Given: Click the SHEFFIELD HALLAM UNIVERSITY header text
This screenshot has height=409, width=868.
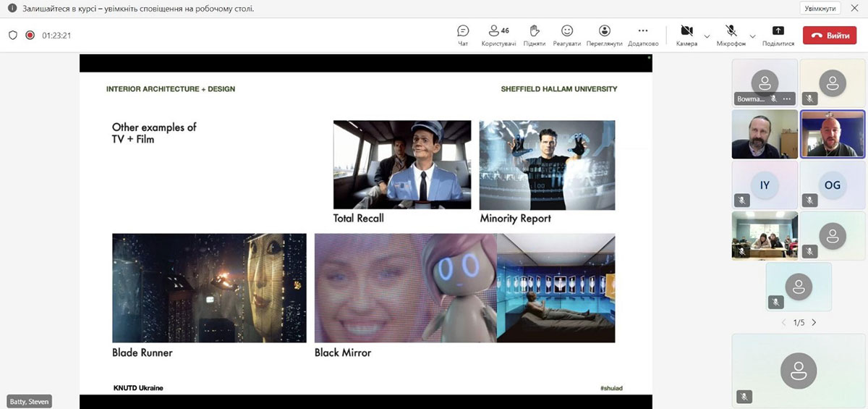Looking at the screenshot, I should [x=559, y=89].
